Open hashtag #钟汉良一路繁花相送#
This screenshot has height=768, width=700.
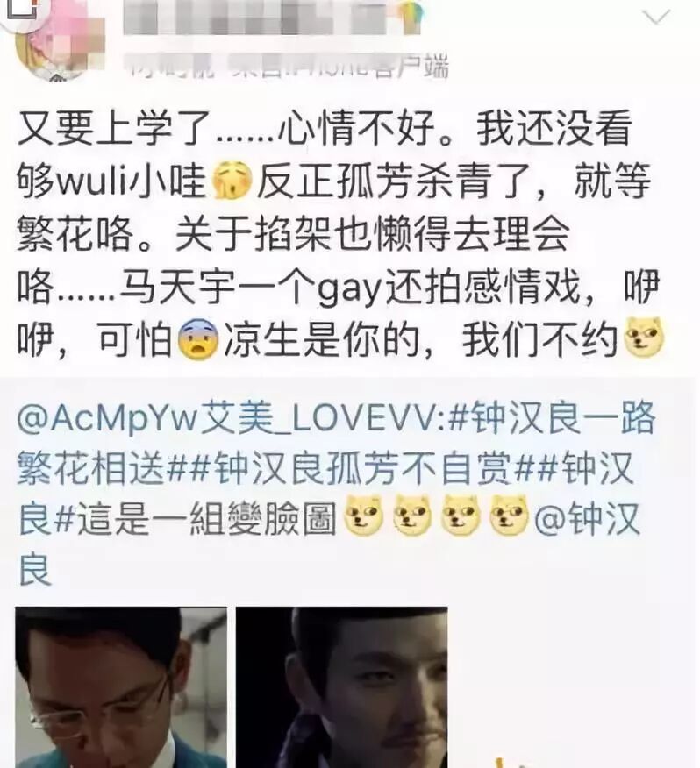point(336,444)
